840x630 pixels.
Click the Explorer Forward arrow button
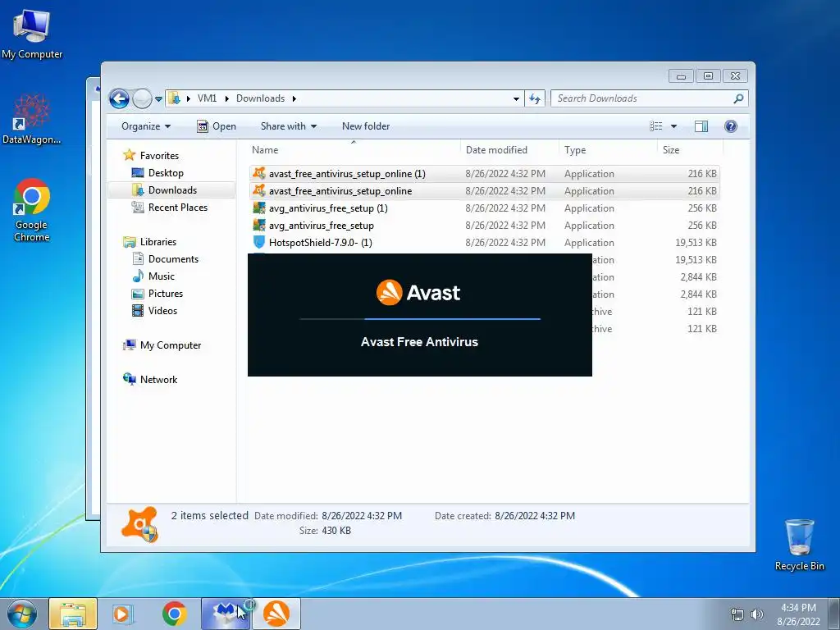(x=142, y=98)
